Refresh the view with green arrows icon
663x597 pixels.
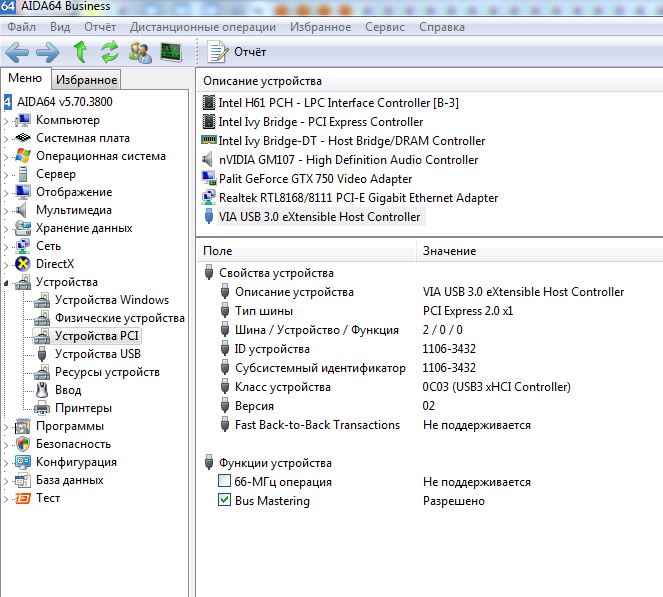point(110,52)
